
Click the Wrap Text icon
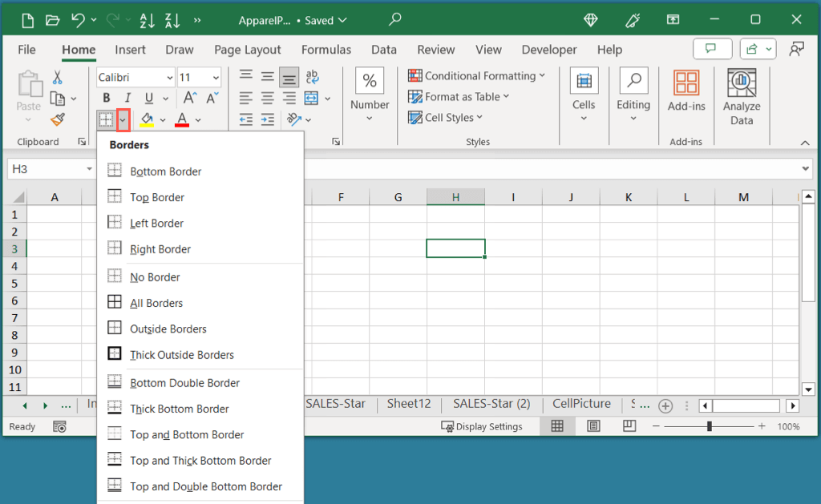(312, 77)
